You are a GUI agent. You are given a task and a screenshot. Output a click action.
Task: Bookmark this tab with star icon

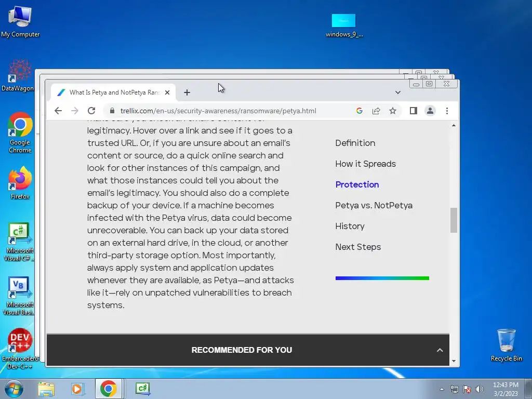point(393,111)
